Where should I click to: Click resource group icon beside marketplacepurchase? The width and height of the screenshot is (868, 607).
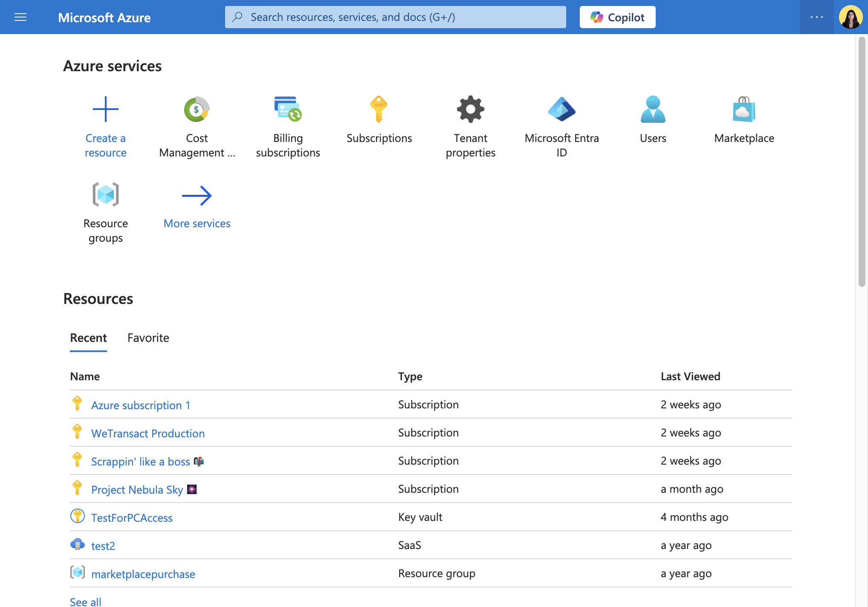pos(77,572)
